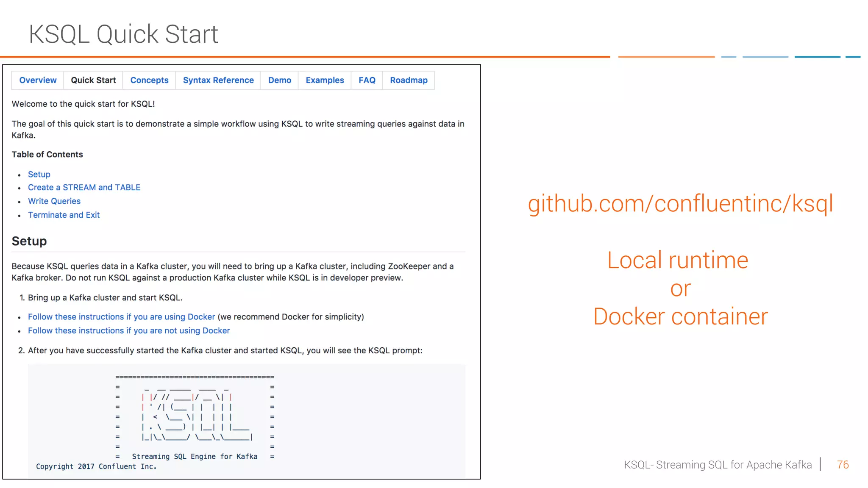This screenshot has width=868, height=488.
Task: Click the Docker container text
Action: coord(680,317)
